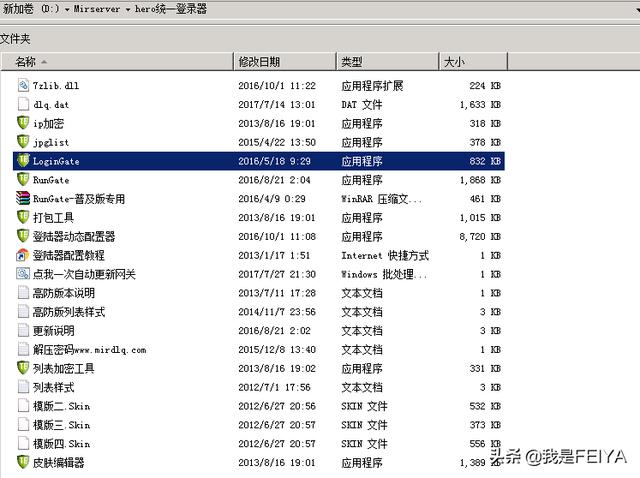The width and height of the screenshot is (640, 478).
Task: Select the 打包工具 shield icon
Action: [x=23, y=217]
